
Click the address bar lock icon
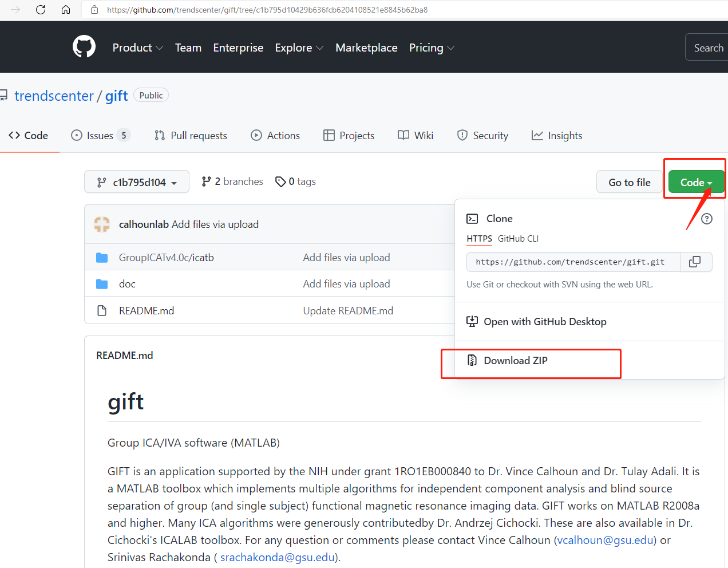click(x=95, y=10)
